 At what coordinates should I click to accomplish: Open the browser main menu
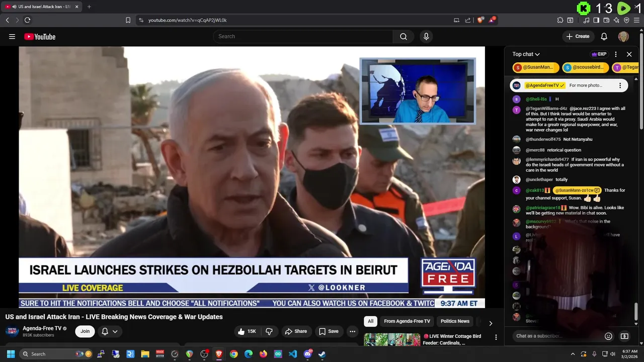click(637, 20)
